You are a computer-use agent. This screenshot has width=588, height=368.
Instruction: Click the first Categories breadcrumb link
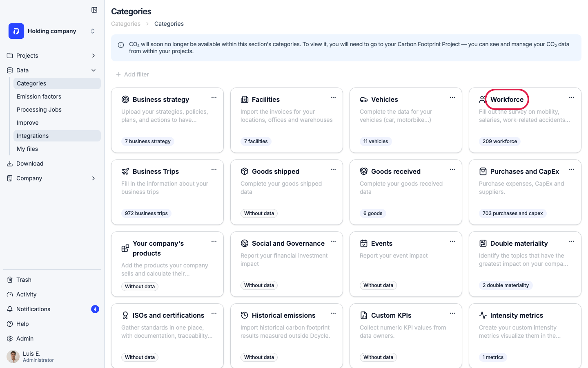(x=126, y=24)
